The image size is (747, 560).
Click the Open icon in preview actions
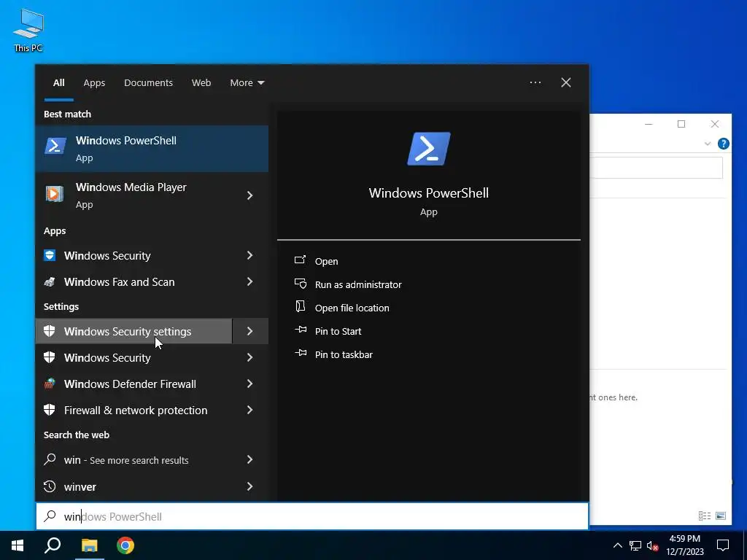[300, 260]
